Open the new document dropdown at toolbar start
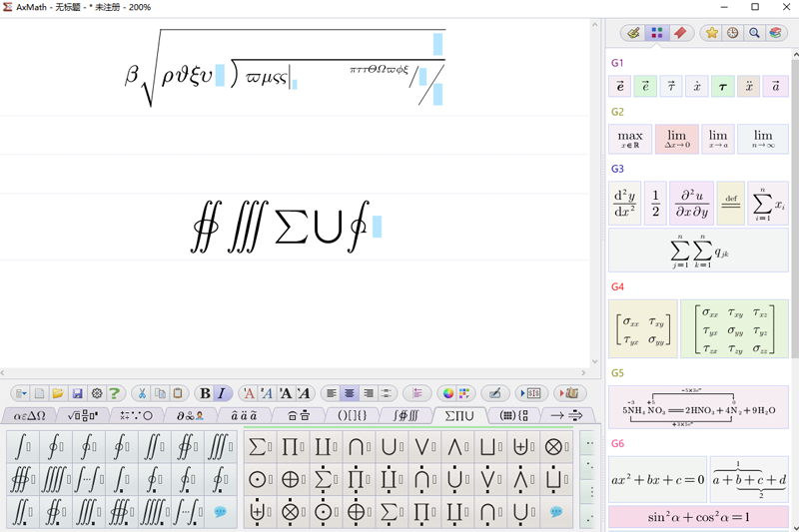Viewport: 799px width, 532px height. click(20, 393)
